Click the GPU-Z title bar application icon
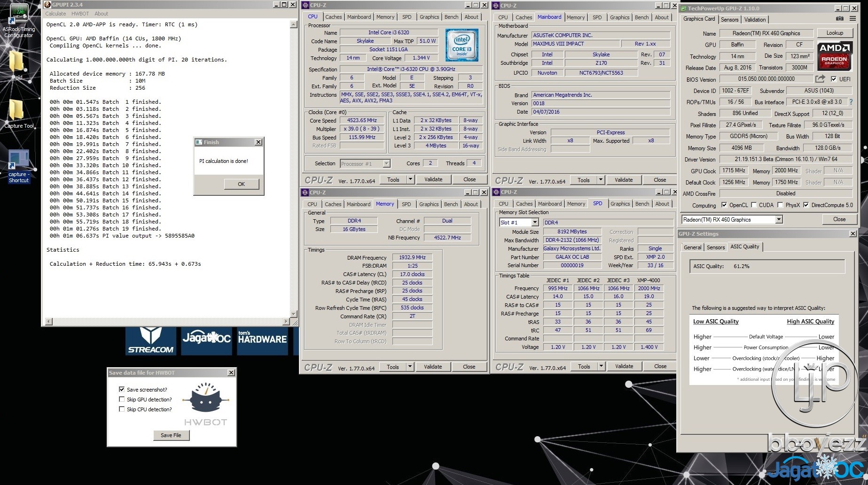Viewport: 868px width, 485px height. pyautogui.click(x=684, y=8)
